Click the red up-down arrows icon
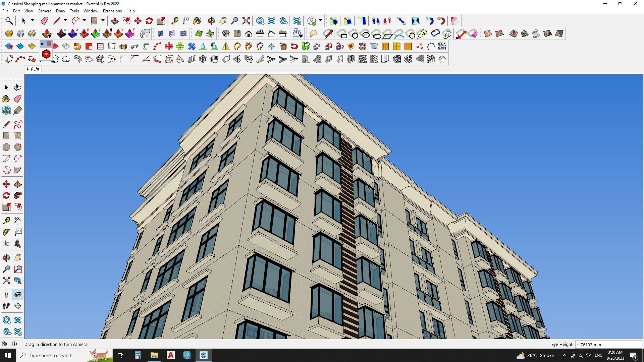Screen dimensions: 644x362 point(387,21)
